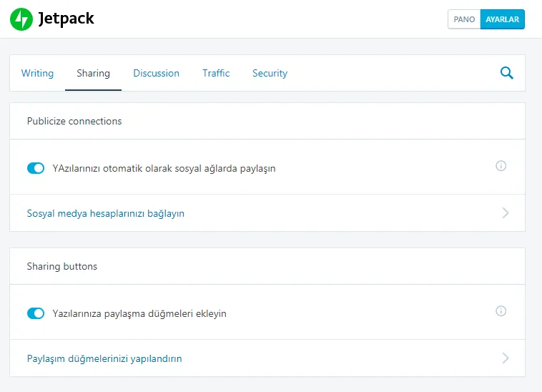The width and height of the screenshot is (542, 392).
Task: Open Paylaşım düğmelerinizi yapılandırın link
Action: click(104, 359)
